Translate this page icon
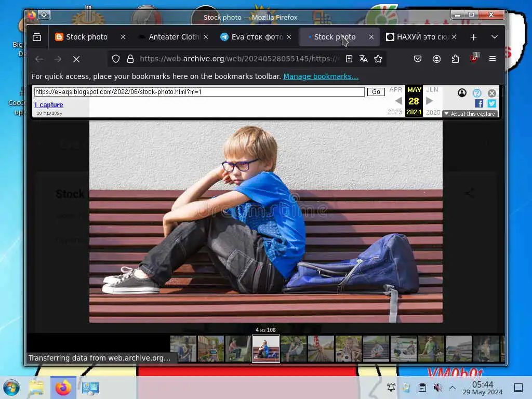The image size is (532, 399). (364, 59)
